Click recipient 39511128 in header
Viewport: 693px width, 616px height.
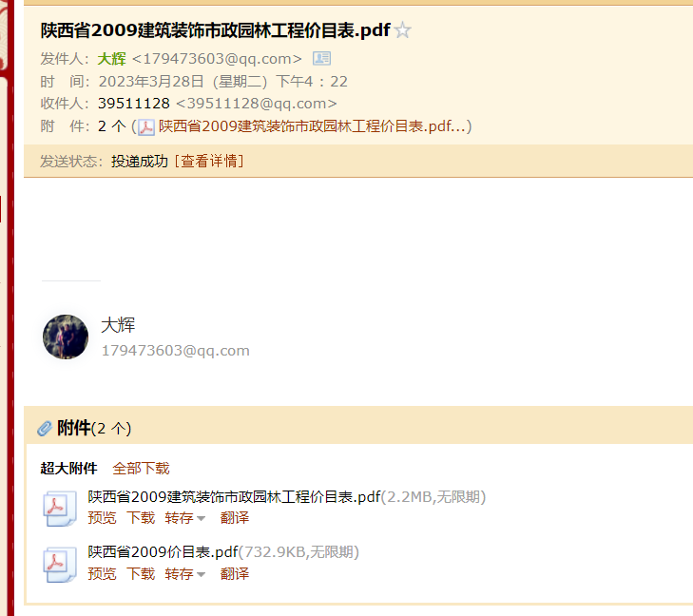tap(134, 104)
